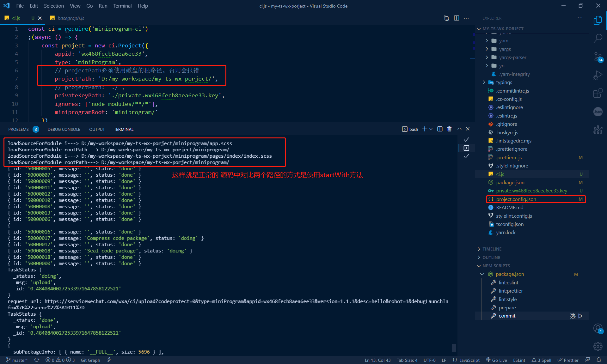Open Source Control view with 14 badge

pyautogui.click(x=598, y=57)
